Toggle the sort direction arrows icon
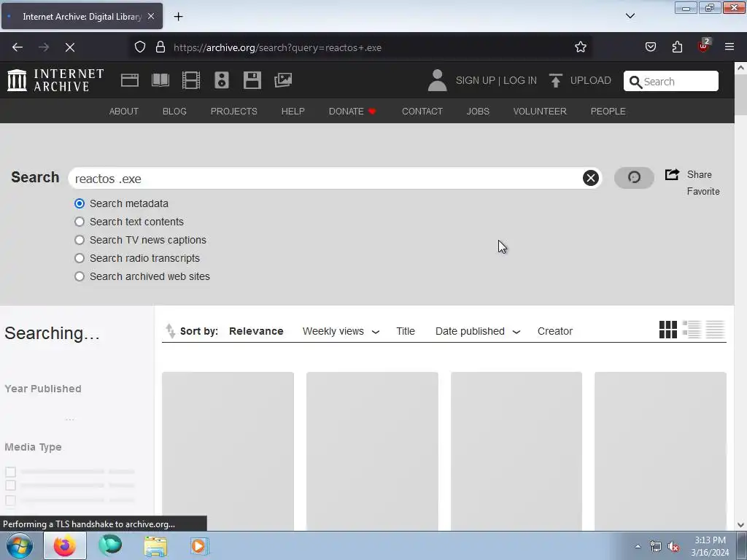The width and height of the screenshot is (747, 560). tap(170, 330)
